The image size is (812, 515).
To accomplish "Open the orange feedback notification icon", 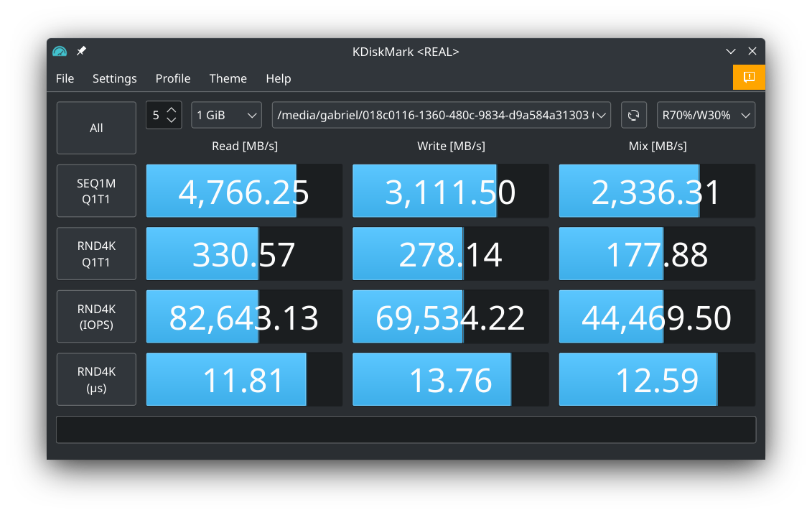I will coord(749,78).
